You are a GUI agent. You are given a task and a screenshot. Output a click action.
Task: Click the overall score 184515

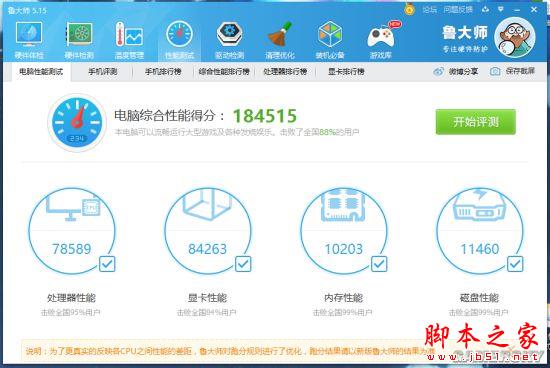point(265,116)
